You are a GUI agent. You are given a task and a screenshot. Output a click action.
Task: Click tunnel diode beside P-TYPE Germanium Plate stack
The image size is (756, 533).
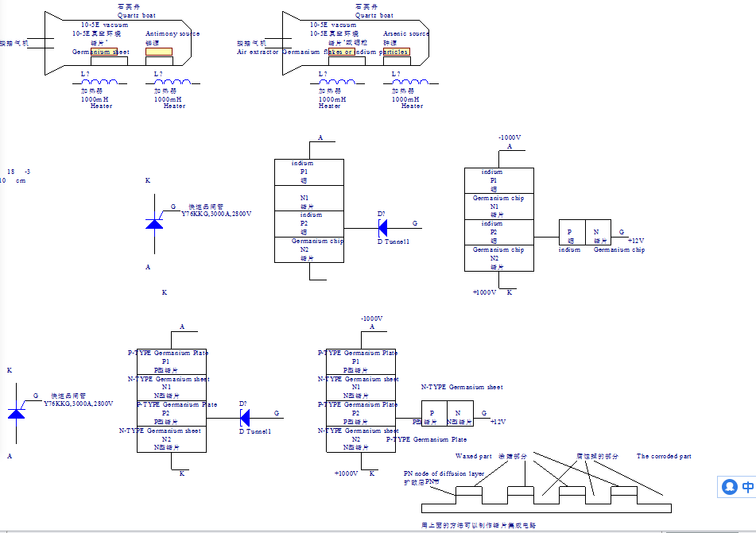pos(245,417)
